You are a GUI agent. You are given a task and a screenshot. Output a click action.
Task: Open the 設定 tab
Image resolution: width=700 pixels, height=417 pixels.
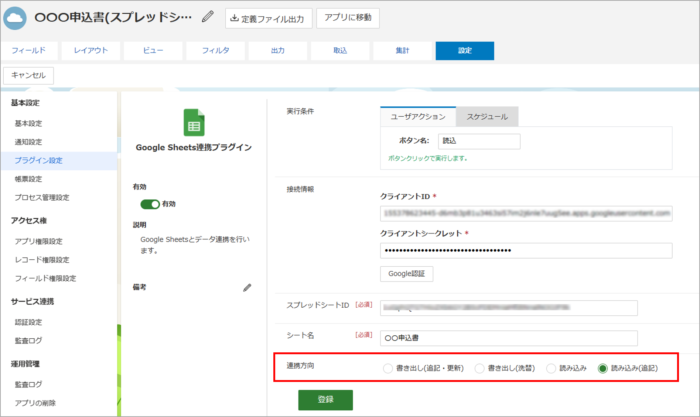click(465, 50)
